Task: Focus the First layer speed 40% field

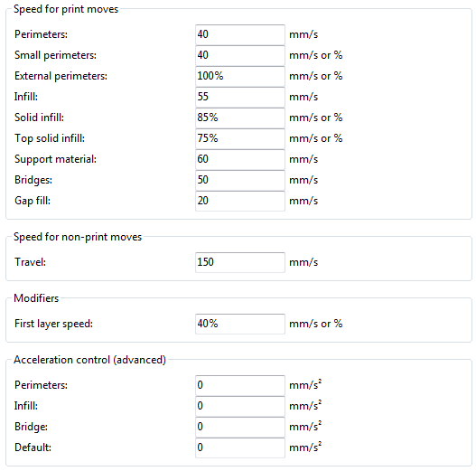Action: (x=240, y=324)
